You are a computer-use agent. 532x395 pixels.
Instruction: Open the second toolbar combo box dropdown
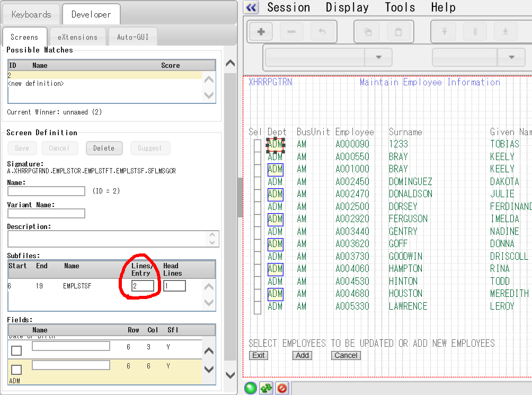click(511, 57)
